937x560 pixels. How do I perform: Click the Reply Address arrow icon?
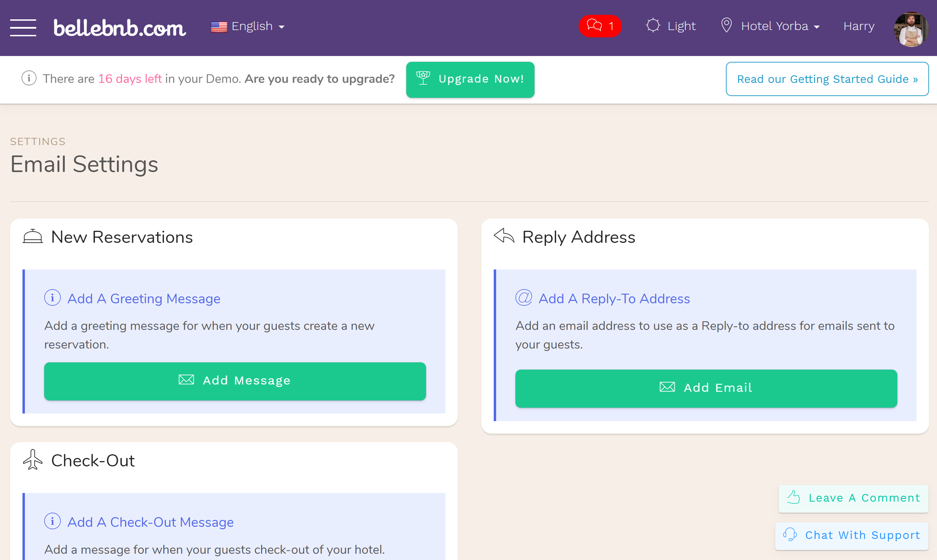click(504, 236)
